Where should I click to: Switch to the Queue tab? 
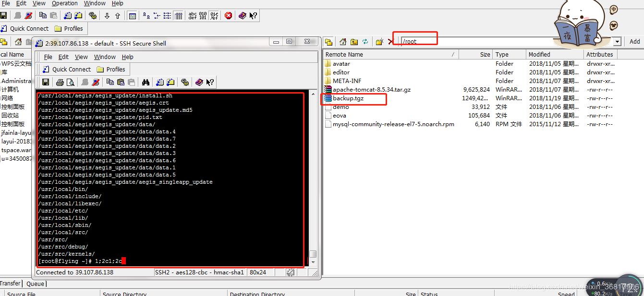pyautogui.click(x=35, y=284)
